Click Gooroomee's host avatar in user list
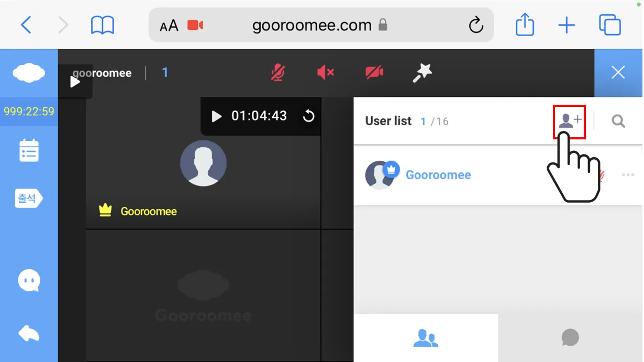Image resolution: width=644 pixels, height=362 pixels. 380,175
